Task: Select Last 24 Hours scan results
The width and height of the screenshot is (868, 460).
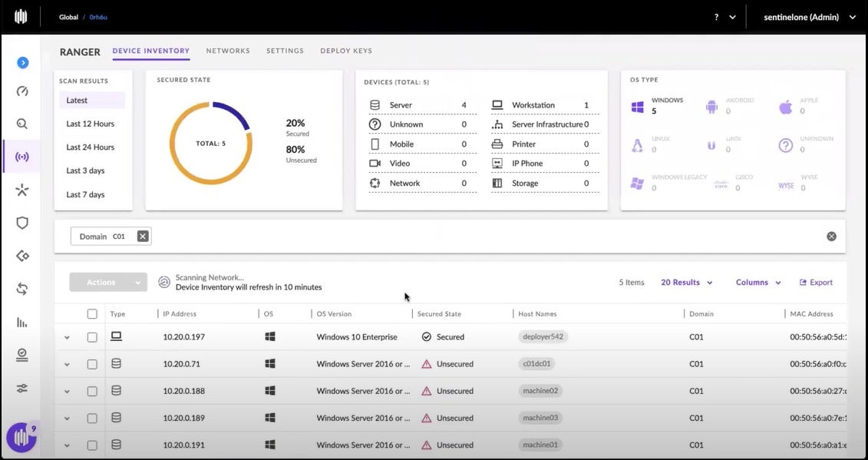Action: tap(90, 147)
